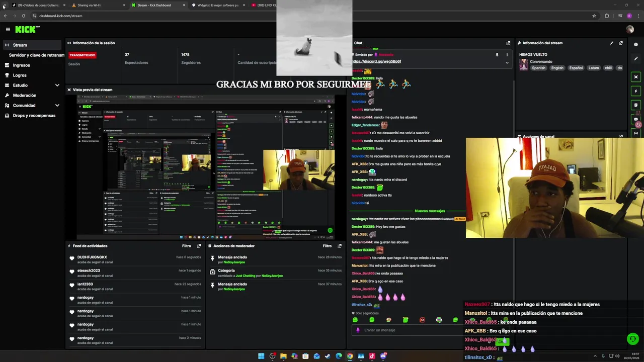
Task: Go to Logros in sidebar
Action: [x=20, y=75]
